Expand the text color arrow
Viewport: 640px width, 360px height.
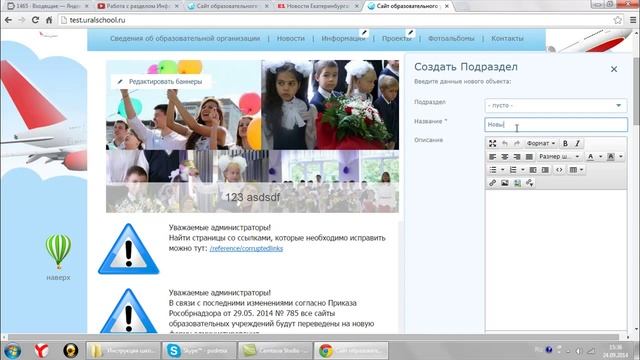[600, 157]
